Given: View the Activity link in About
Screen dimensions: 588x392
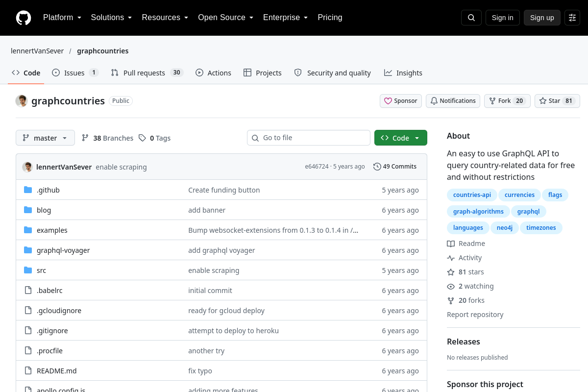Looking at the screenshot, I should coord(465,258).
